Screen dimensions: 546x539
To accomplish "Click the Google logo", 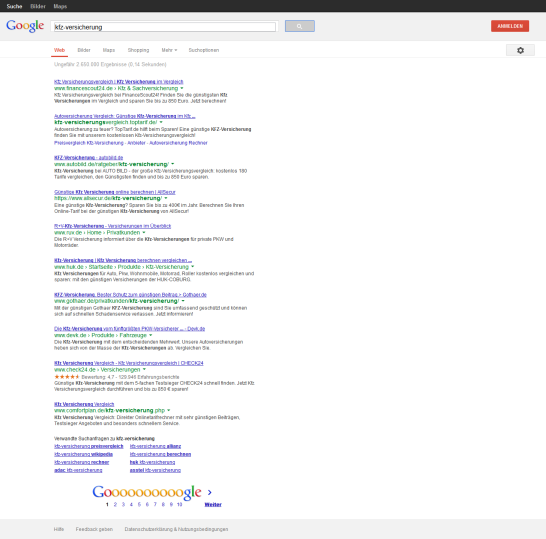I will click(x=25, y=26).
